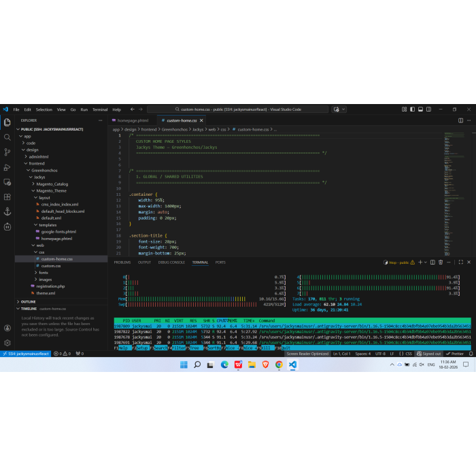Screen dimensions: 476x476
Task: Open Run and Debug view
Action: click(7, 167)
